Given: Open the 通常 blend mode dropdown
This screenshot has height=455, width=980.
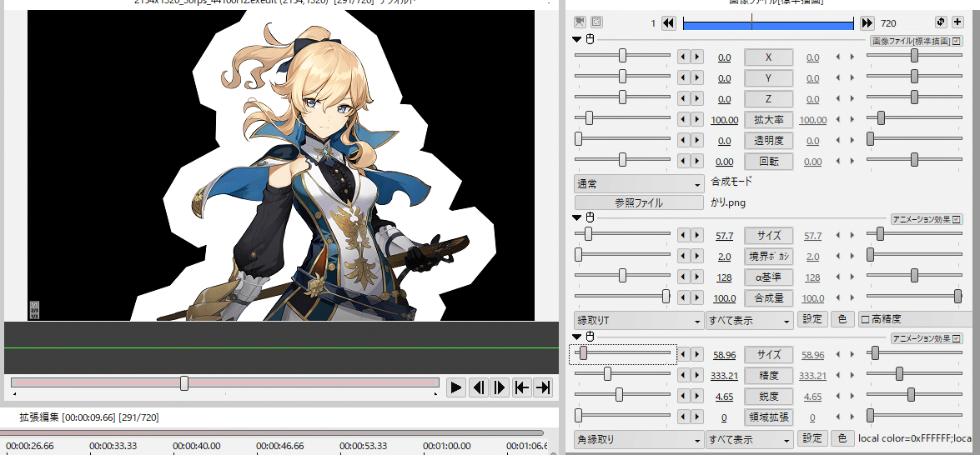Looking at the screenshot, I should [x=639, y=185].
